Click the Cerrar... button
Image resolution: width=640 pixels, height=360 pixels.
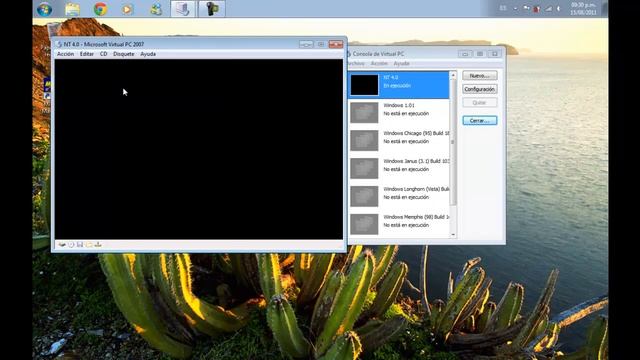click(x=480, y=120)
